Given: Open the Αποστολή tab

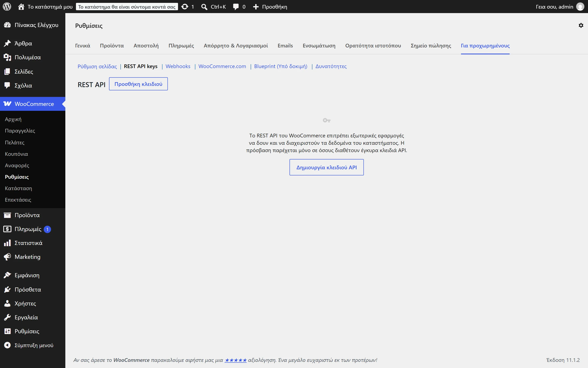Looking at the screenshot, I should pos(146,46).
